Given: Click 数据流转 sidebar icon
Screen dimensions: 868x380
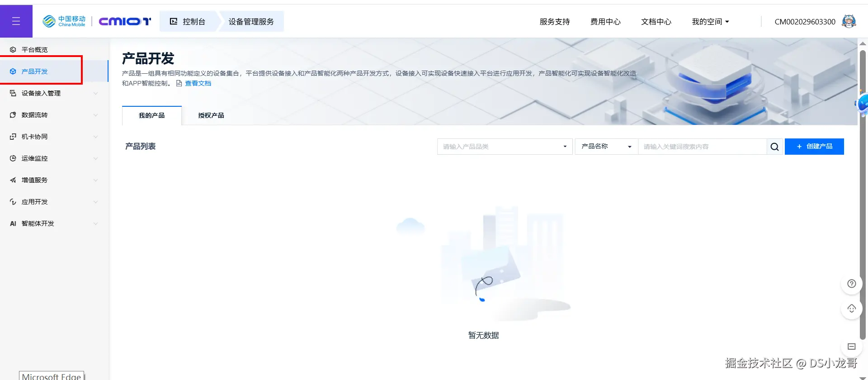Looking at the screenshot, I should [x=13, y=115].
